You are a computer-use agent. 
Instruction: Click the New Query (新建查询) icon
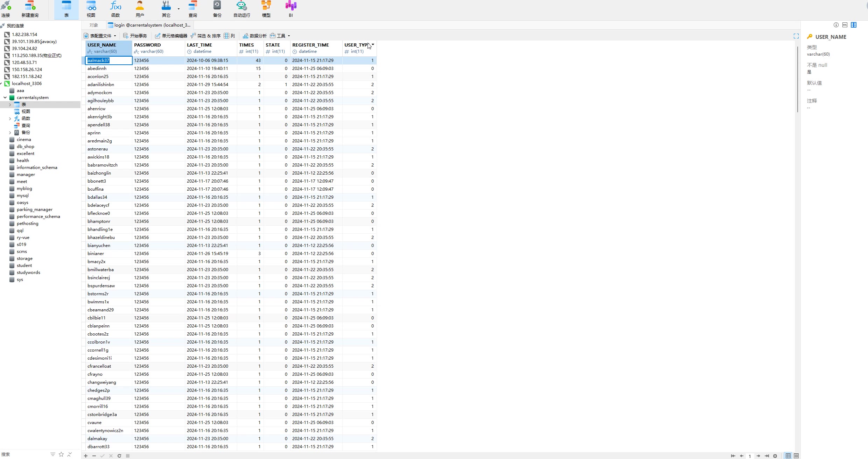coord(30,9)
